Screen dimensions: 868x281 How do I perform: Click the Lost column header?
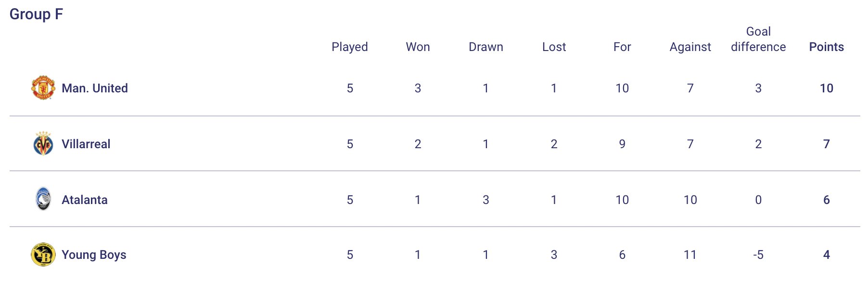[554, 47]
